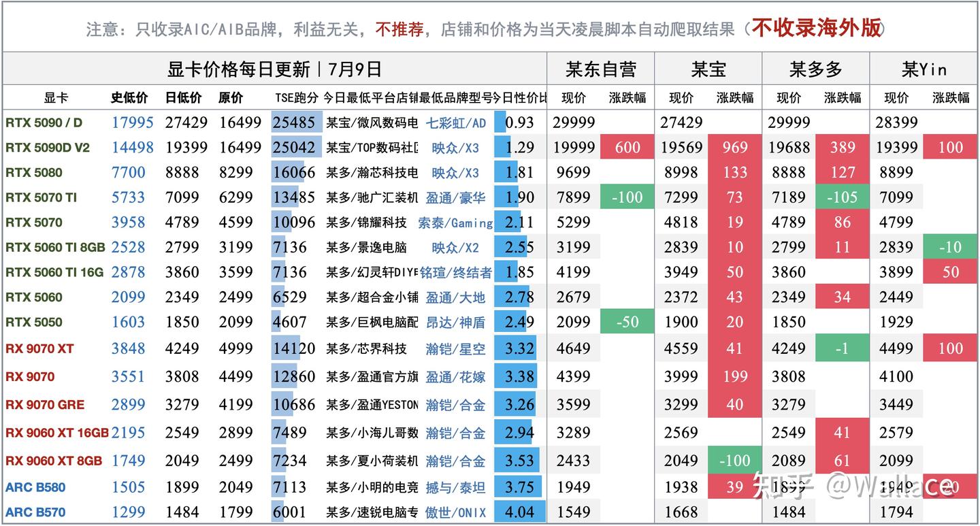
Task: Click the 某多多 column group header
Action: pos(815,69)
